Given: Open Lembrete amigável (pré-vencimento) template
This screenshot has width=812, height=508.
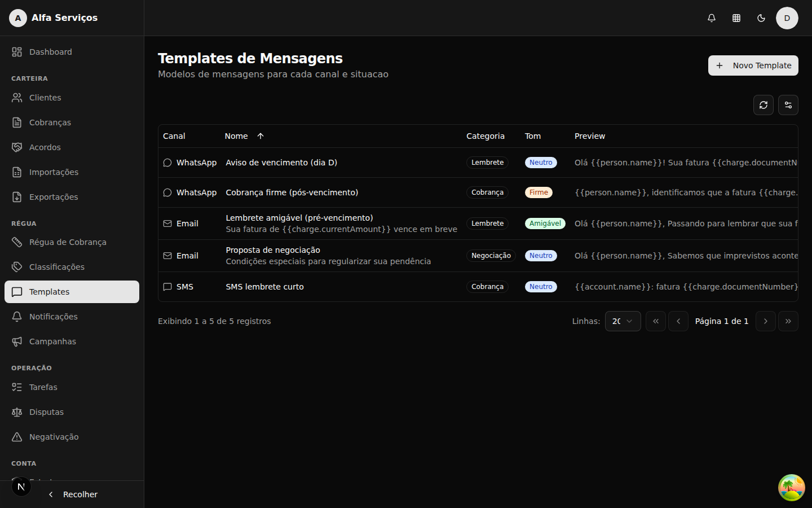Looking at the screenshot, I should pos(299,218).
